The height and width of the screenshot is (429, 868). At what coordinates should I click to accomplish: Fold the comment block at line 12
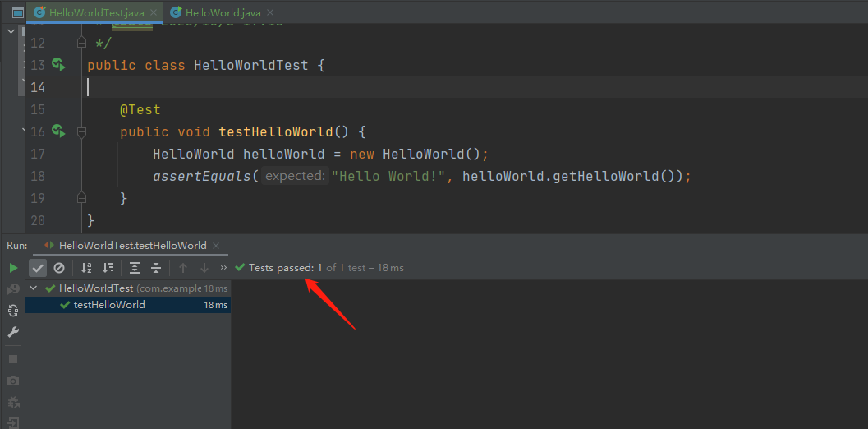point(82,43)
